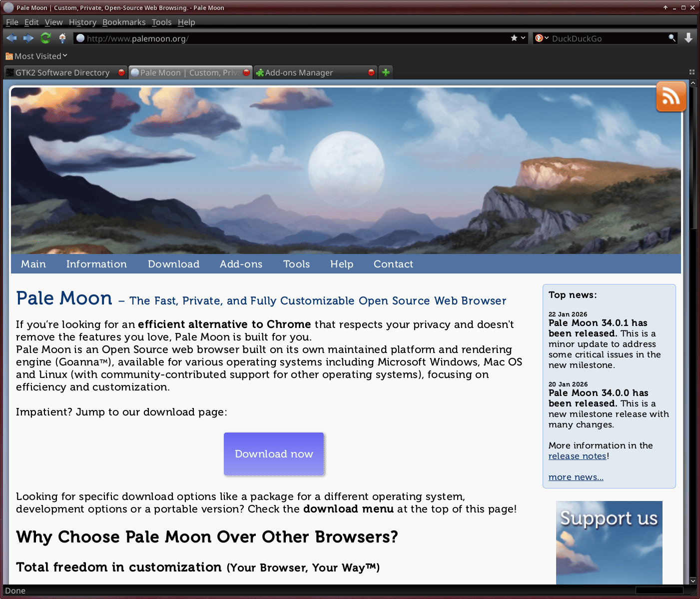The image size is (700, 599).
Task: Close the Add-ons Manager tab
Action: pos(371,72)
